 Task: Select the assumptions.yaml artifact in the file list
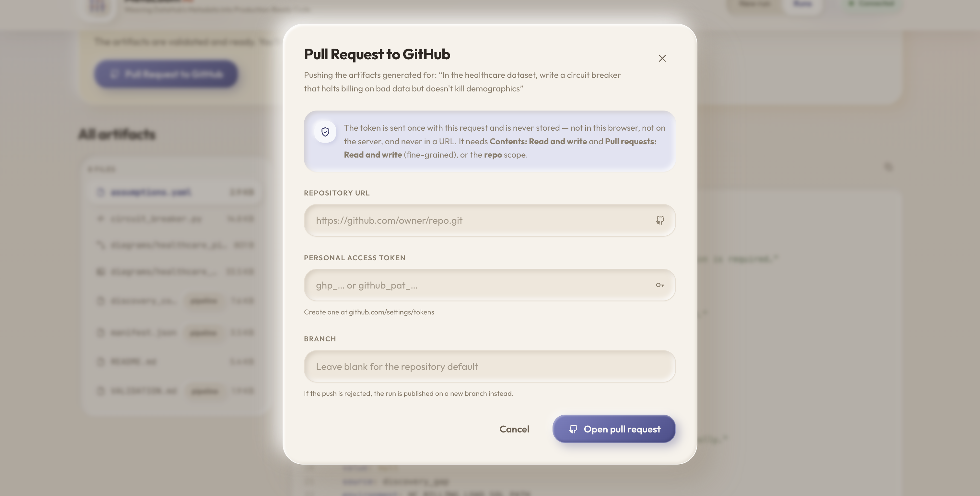click(x=175, y=192)
